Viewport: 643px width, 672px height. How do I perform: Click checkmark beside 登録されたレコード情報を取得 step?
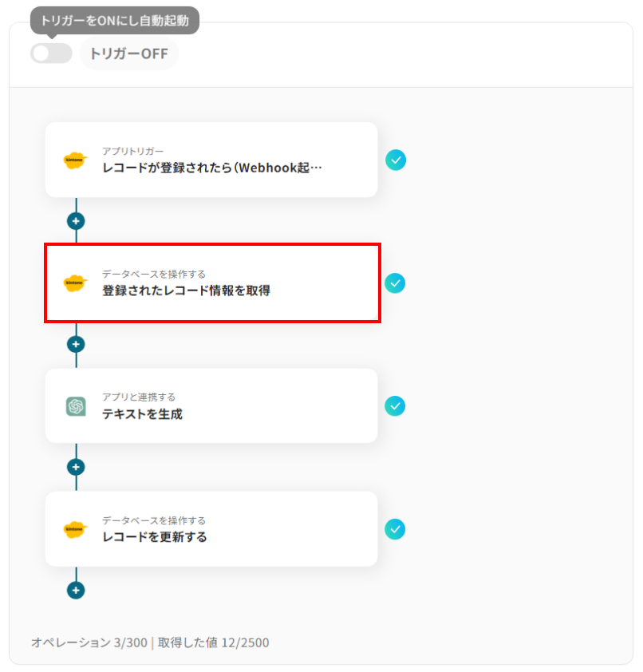click(396, 283)
